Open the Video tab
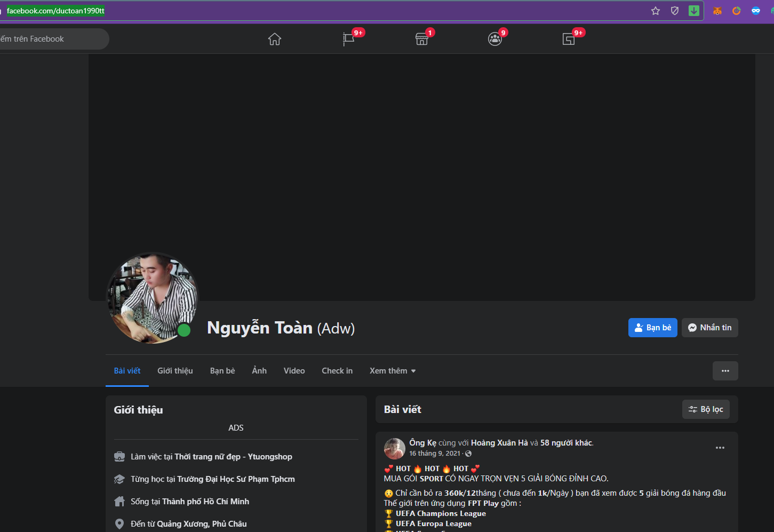Image resolution: width=774 pixels, height=532 pixels. click(x=294, y=371)
